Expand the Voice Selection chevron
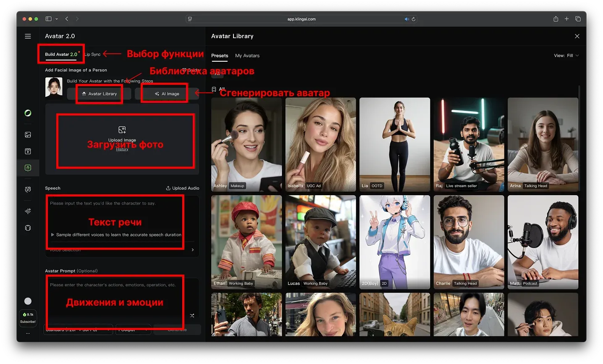 point(193,250)
